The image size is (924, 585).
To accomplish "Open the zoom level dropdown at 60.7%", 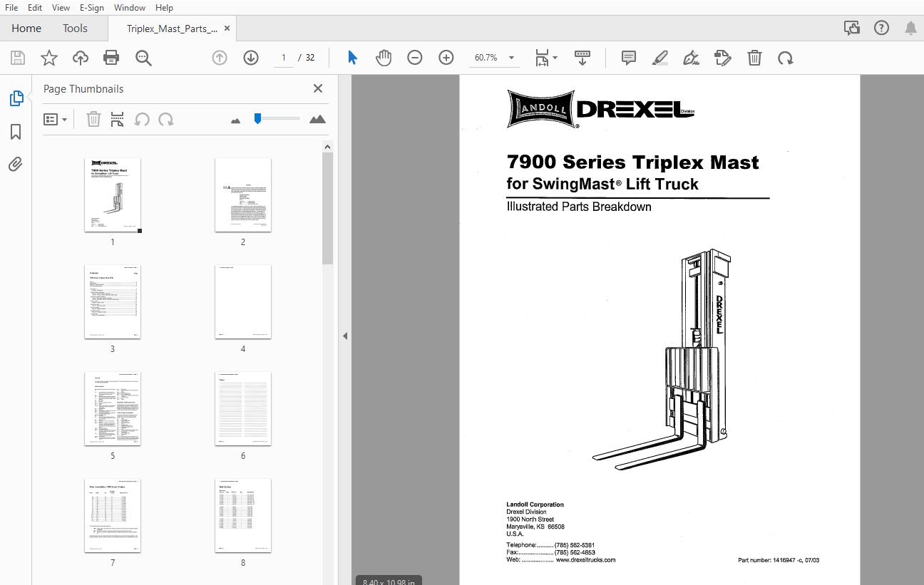I will click(494, 58).
